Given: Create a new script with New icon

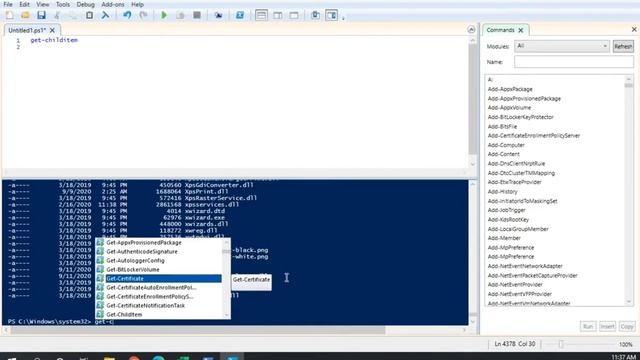Looking at the screenshot, I should pos(9,16).
